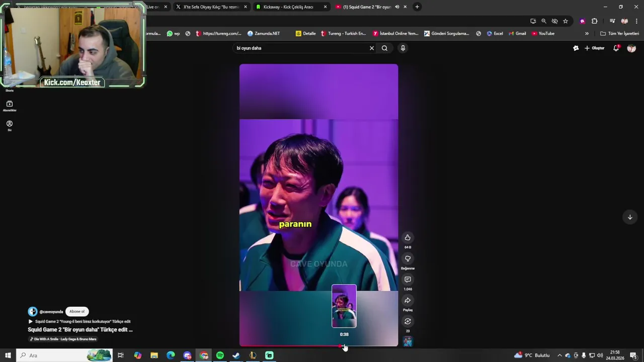Launch Spotify from the taskbar

point(220,355)
